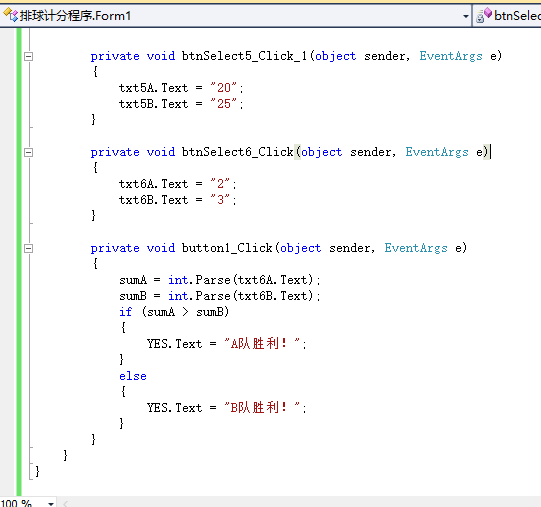Click the string "2" in txt6A line

pyautogui.click(x=220, y=184)
